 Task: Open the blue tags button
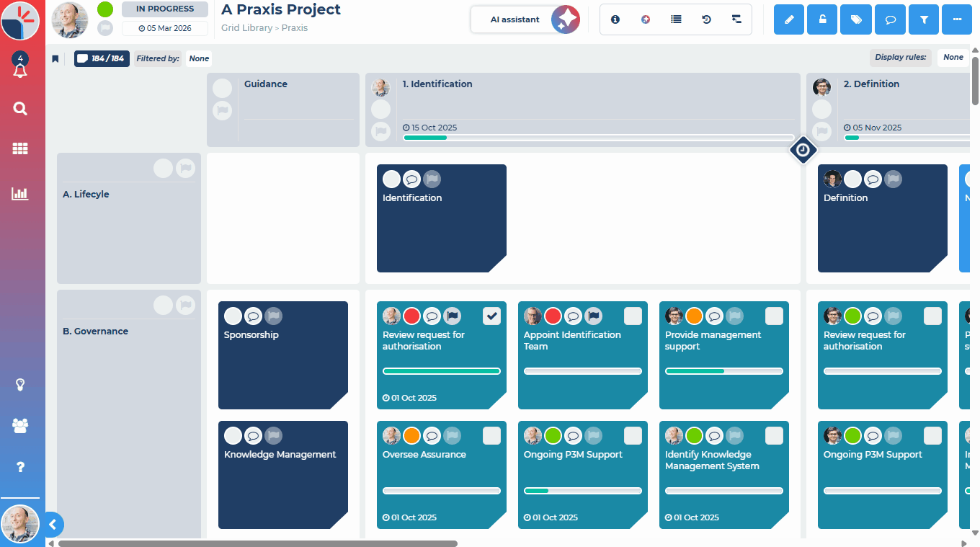click(856, 19)
